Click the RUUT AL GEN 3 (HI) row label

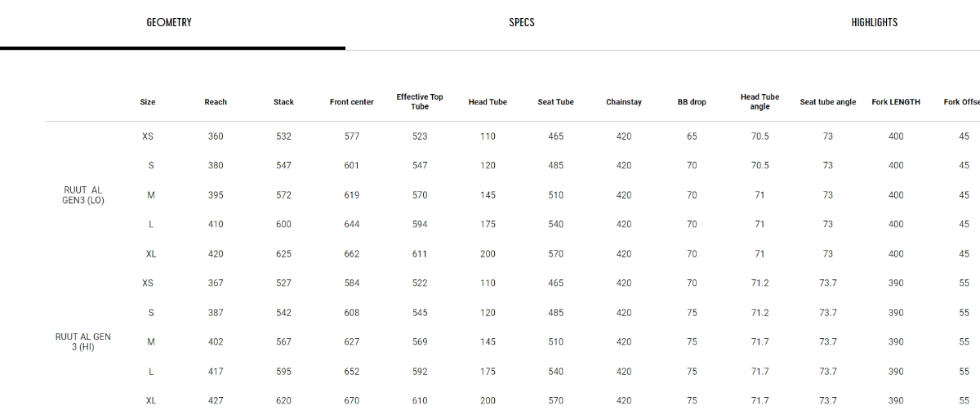82,342
